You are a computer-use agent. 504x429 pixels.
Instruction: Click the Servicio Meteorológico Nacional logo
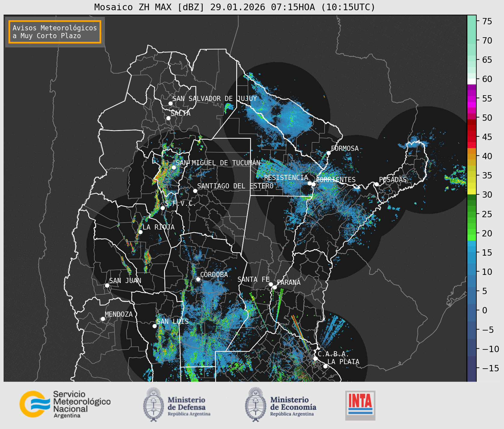pos(65,404)
